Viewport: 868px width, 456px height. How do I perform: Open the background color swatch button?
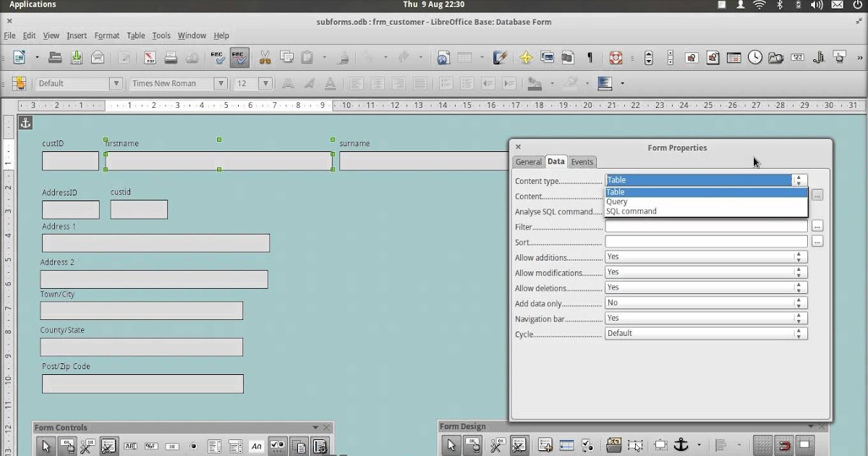point(605,83)
